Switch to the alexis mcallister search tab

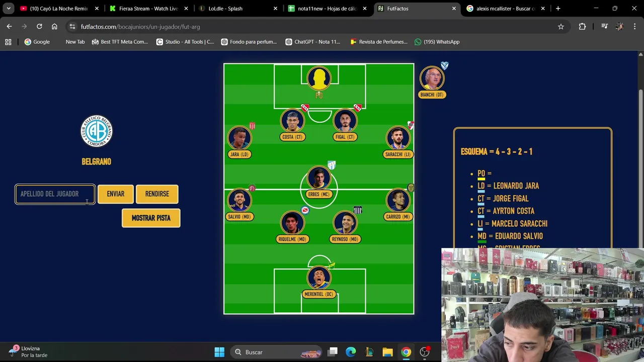pos(506,9)
